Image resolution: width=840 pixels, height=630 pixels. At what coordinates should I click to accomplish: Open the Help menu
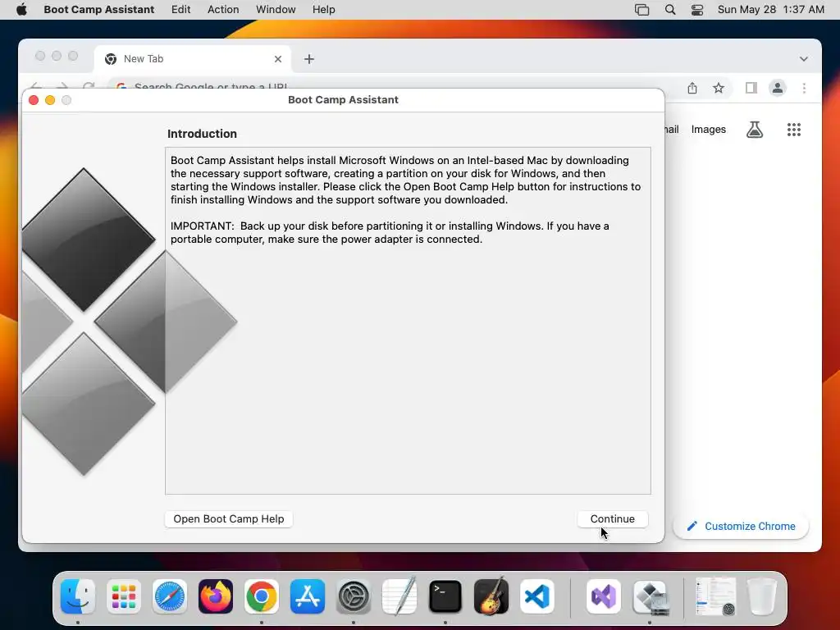point(323,9)
